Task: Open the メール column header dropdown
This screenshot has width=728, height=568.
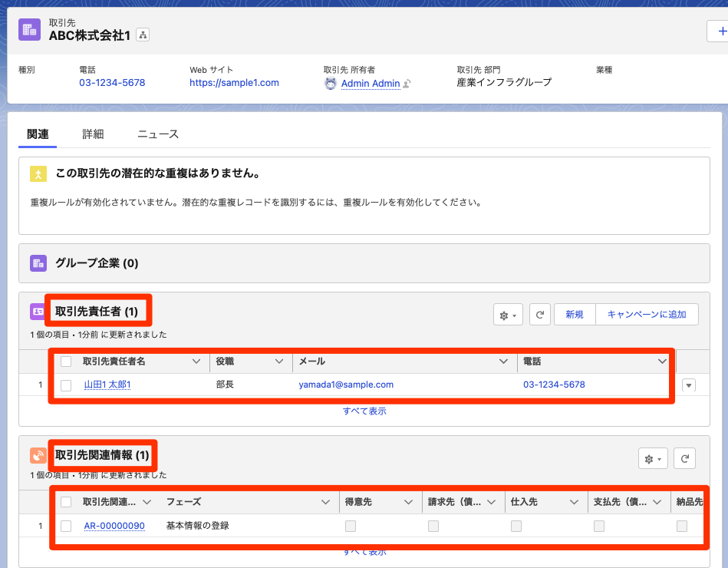Action: (x=503, y=361)
